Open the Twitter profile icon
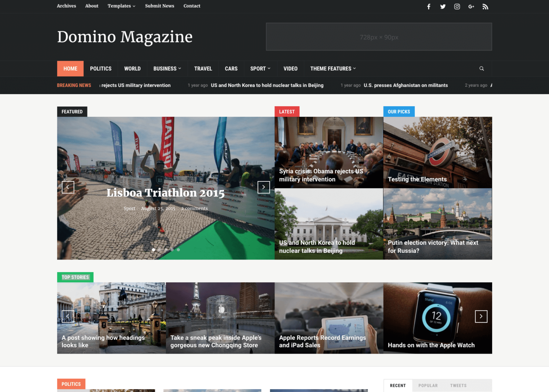 pyautogui.click(x=443, y=6)
